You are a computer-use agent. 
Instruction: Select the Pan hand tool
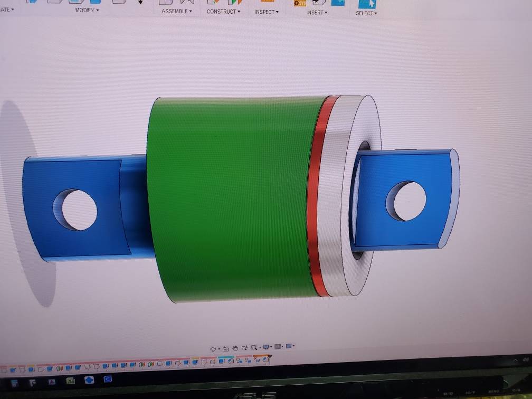(235, 348)
